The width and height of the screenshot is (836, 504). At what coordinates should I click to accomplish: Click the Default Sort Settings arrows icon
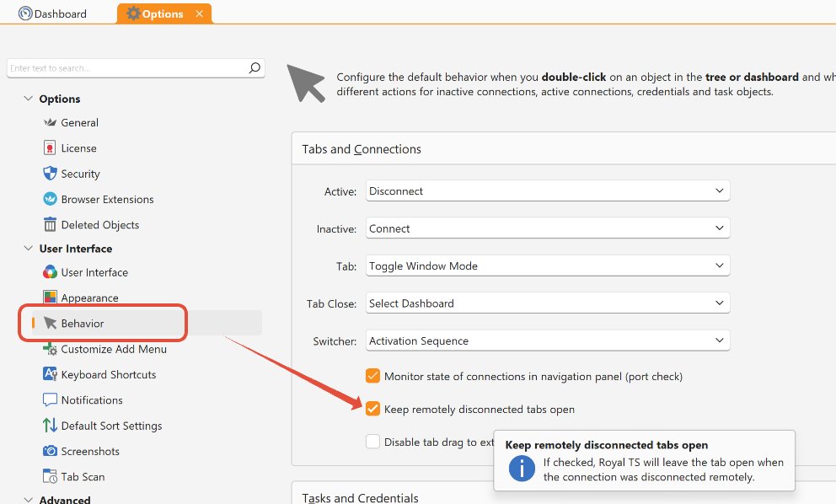tap(50, 425)
